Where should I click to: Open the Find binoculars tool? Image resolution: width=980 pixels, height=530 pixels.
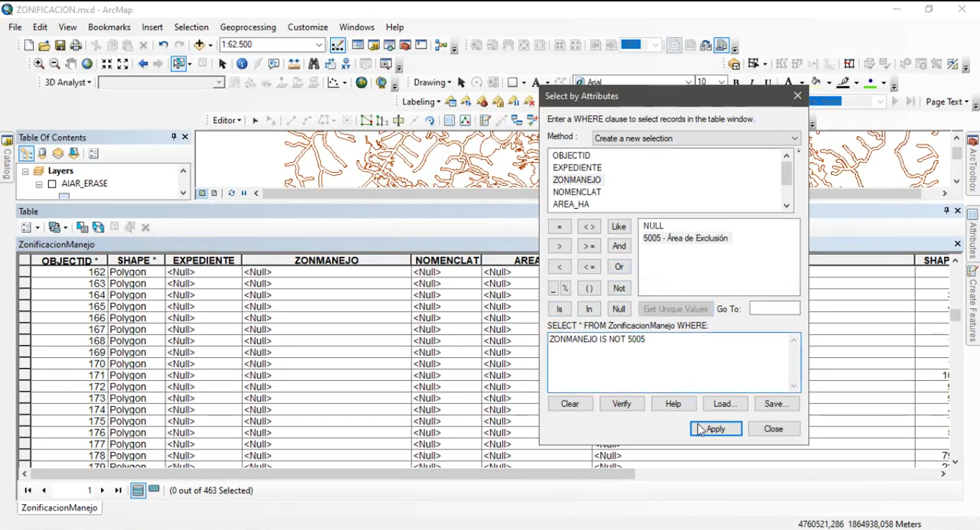[x=313, y=64]
